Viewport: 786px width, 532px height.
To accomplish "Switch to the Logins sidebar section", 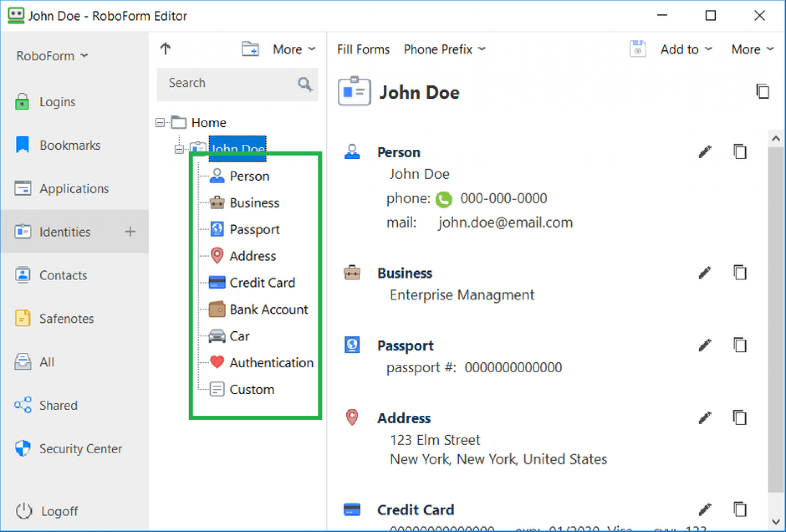I will pyautogui.click(x=57, y=102).
